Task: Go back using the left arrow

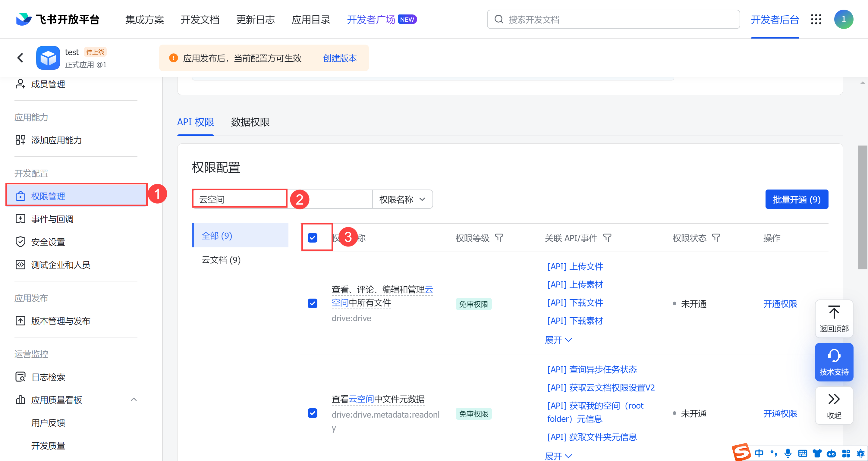Action: point(20,58)
